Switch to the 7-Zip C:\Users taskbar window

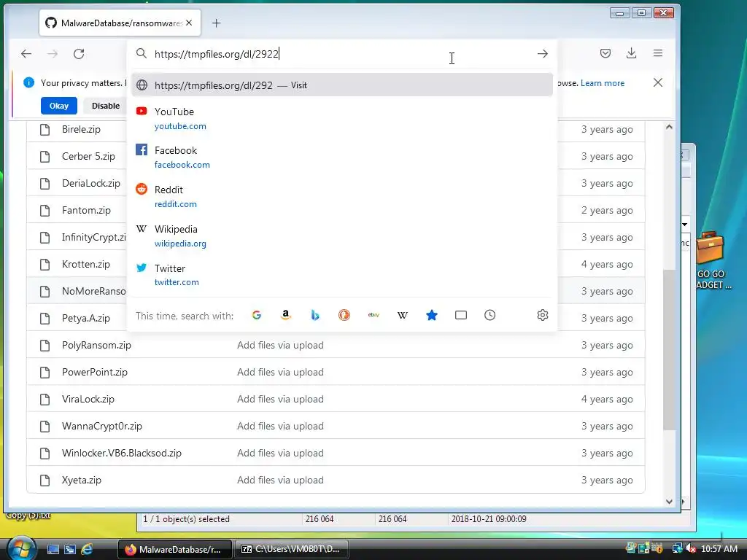(291, 549)
